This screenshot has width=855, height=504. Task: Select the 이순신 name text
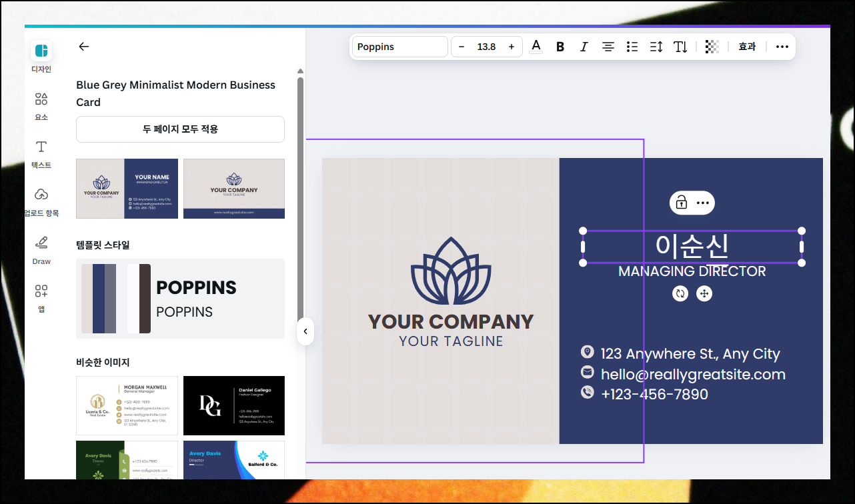(x=692, y=247)
